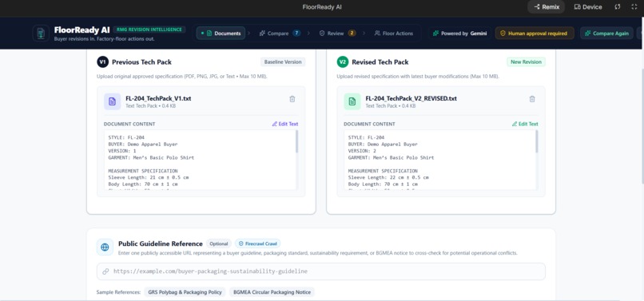Click the Public Guideline Reference heading
This screenshot has height=301, width=644.
tap(160, 244)
